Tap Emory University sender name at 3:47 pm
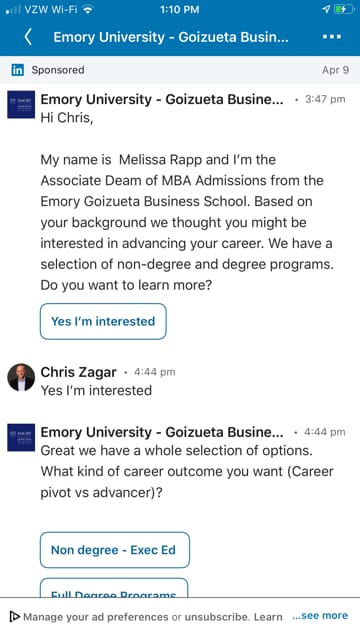 [162, 100]
